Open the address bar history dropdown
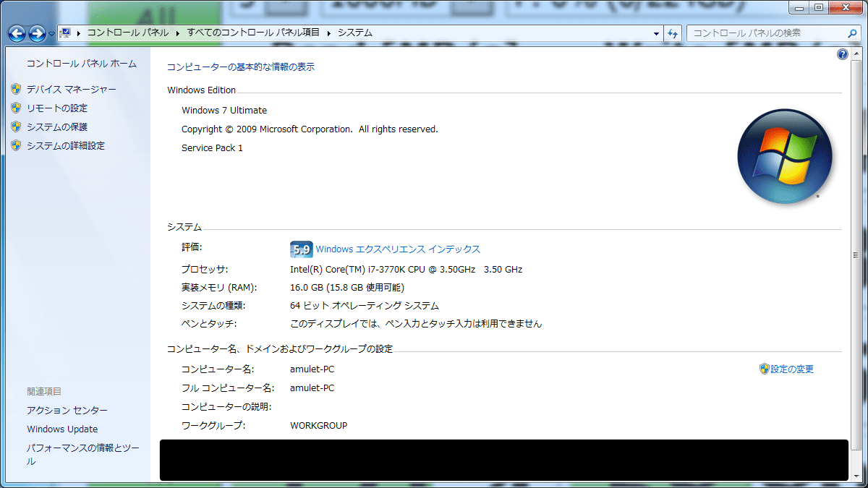The image size is (868, 488). pos(656,33)
